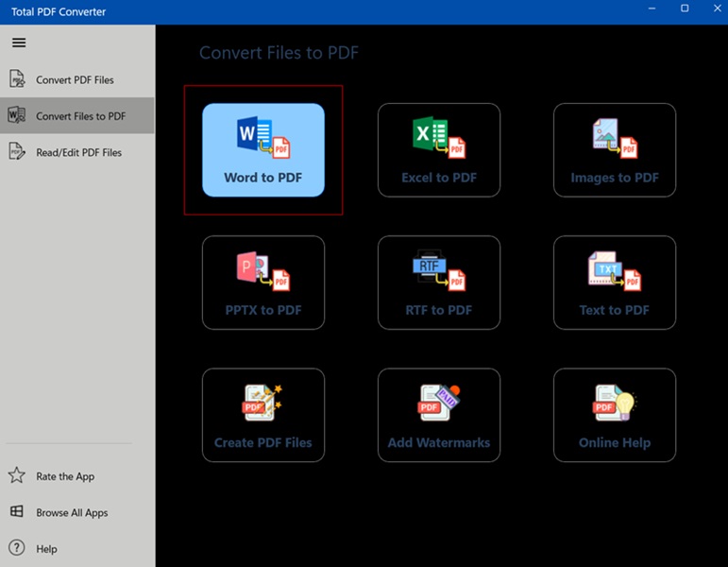Open the Create PDF Files tile
The width and height of the screenshot is (728, 567).
click(x=263, y=415)
